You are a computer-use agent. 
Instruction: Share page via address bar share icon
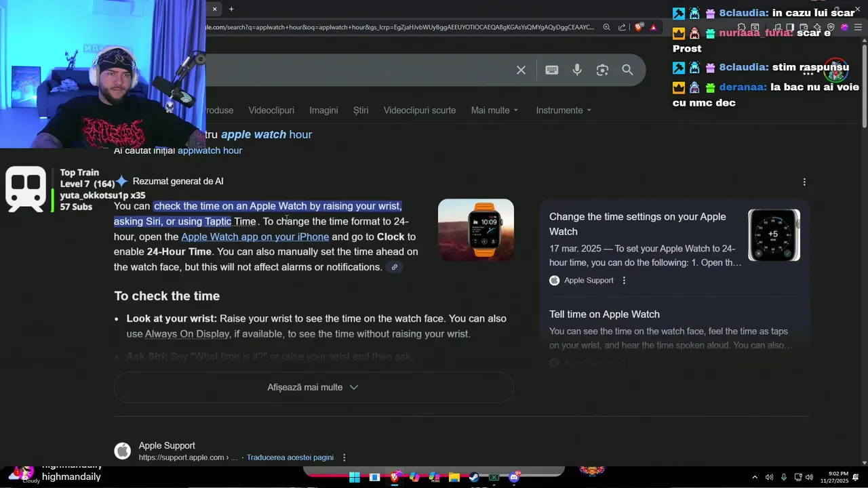[x=622, y=28]
